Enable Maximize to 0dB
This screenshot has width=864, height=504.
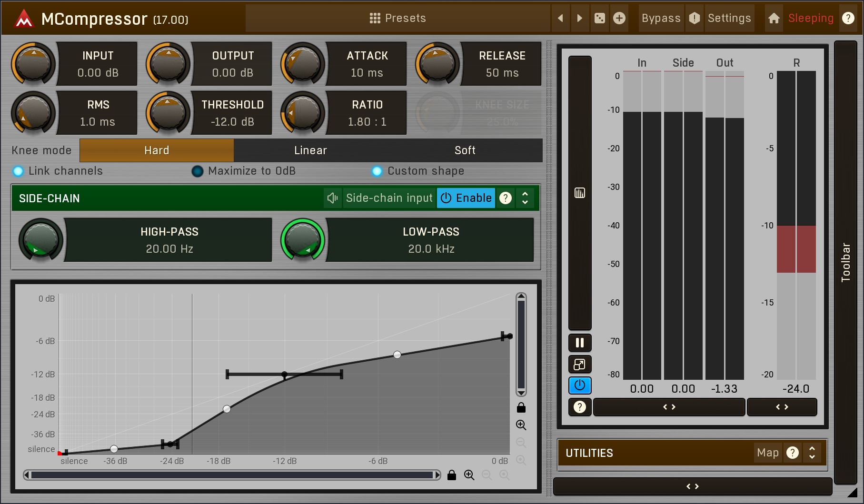pyautogui.click(x=198, y=171)
